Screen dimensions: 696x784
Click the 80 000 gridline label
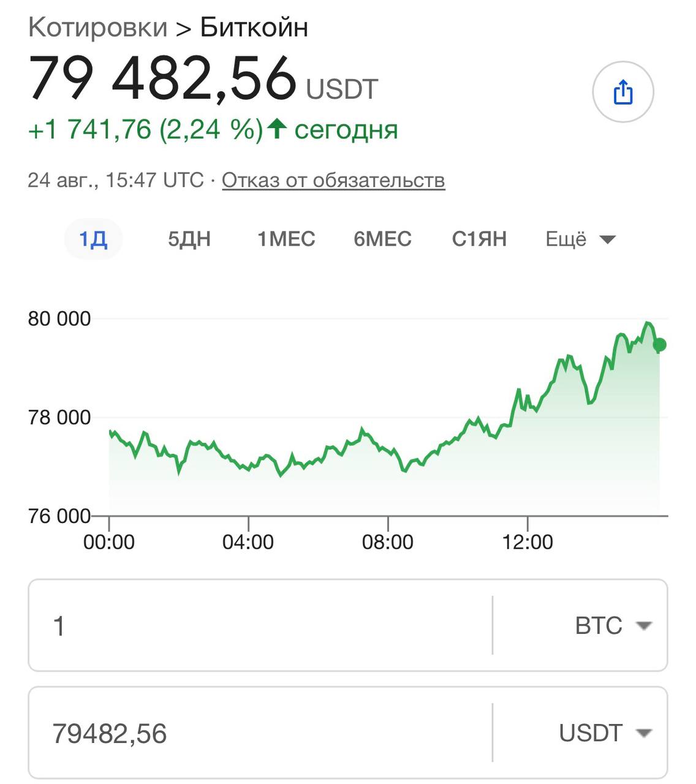(x=59, y=318)
